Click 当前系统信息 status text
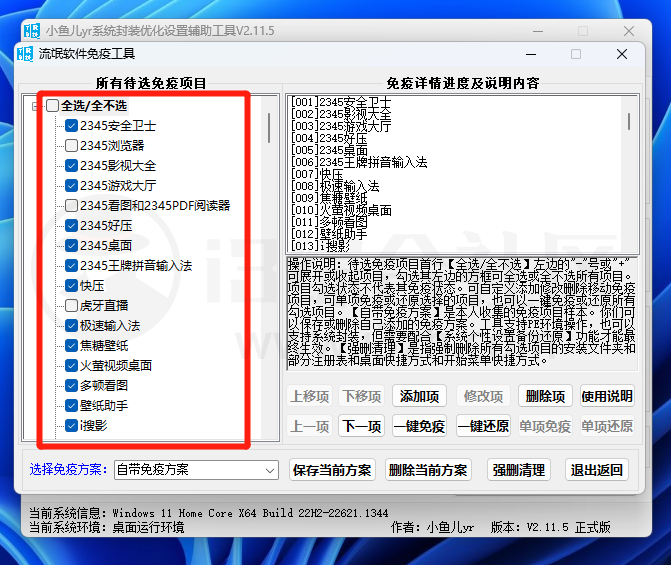This screenshot has height=565, width=671. pos(208,513)
